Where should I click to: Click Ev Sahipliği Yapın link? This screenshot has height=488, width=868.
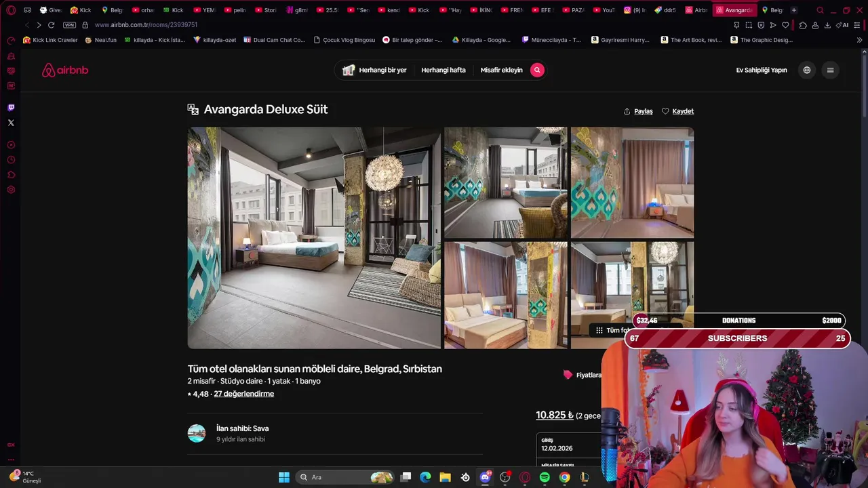pos(762,70)
